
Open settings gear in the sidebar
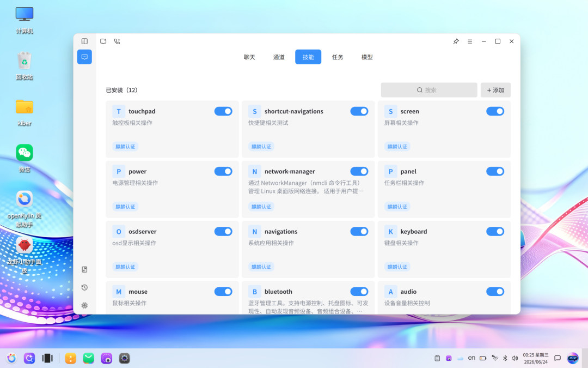(x=84, y=305)
